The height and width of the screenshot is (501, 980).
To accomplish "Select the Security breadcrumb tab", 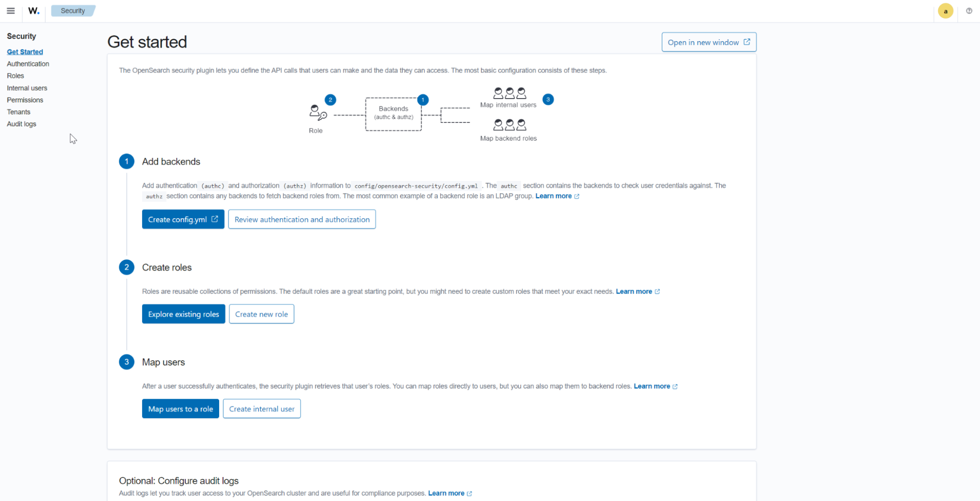I will 73,10.
